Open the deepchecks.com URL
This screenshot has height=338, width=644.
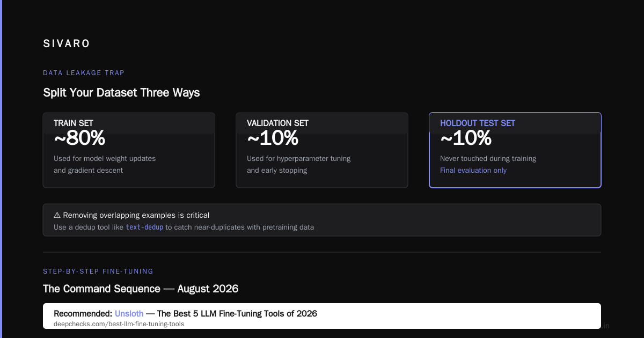click(119, 324)
